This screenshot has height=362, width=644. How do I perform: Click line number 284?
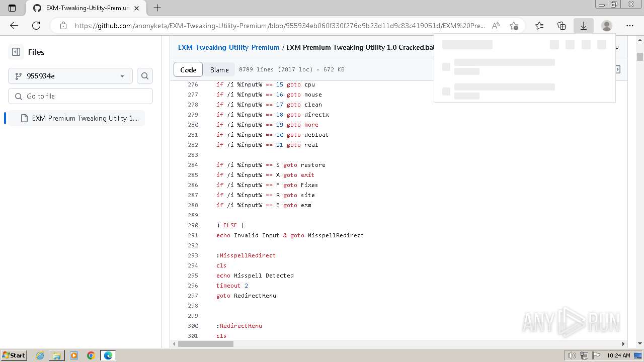(193, 165)
